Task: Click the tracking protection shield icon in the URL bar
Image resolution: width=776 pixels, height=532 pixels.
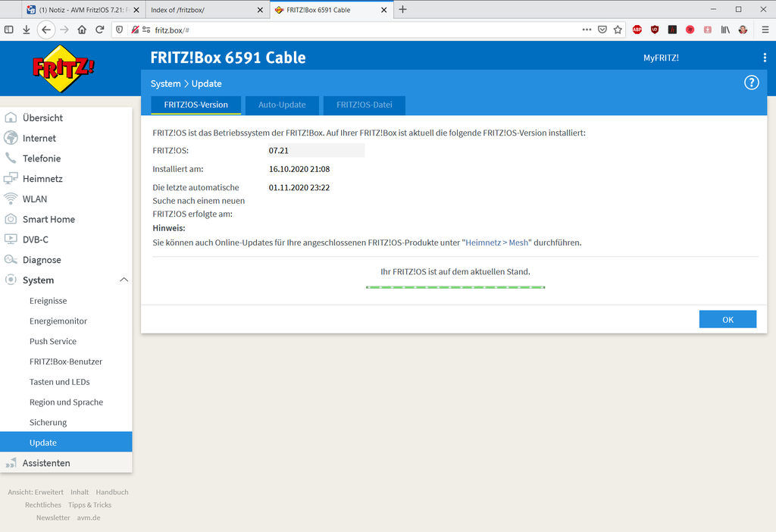Action: pyautogui.click(x=119, y=30)
